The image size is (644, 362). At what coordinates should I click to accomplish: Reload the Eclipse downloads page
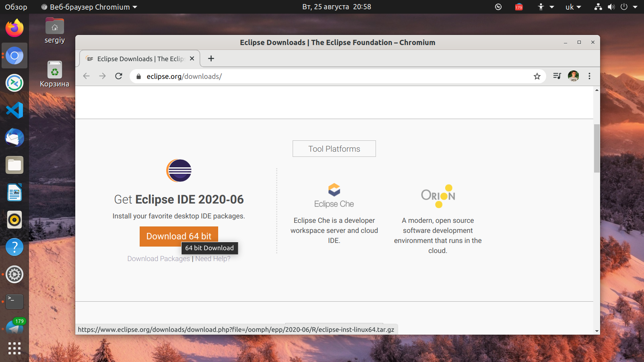click(x=119, y=76)
